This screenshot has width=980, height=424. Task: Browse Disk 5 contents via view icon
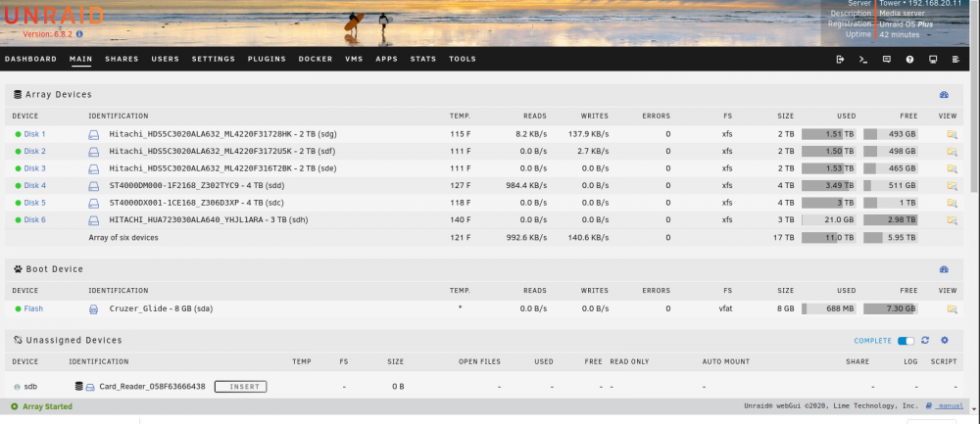click(x=952, y=203)
